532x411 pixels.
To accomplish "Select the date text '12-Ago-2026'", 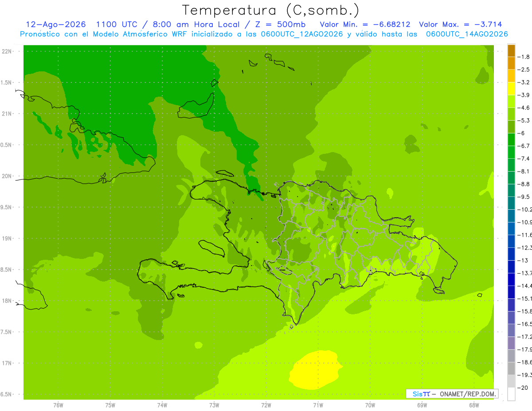I will 55,24.
